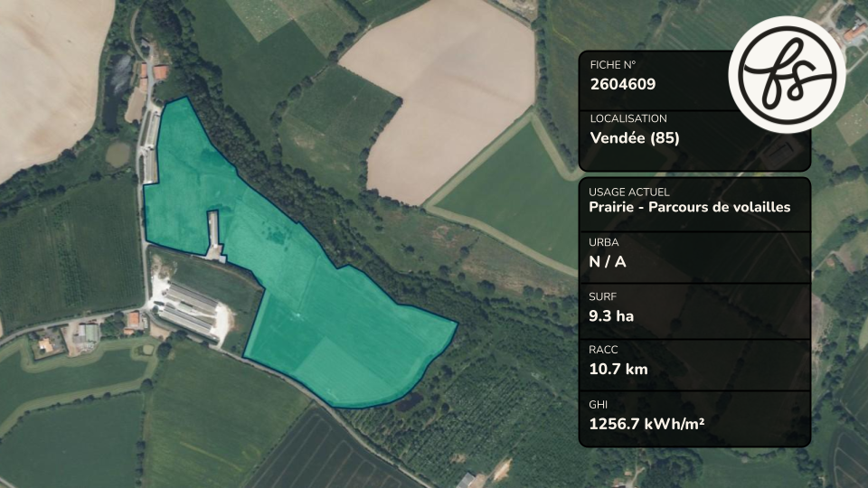Click the Vendée (85) location value
Image resolution: width=868 pixels, height=488 pixels.
(x=635, y=137)
